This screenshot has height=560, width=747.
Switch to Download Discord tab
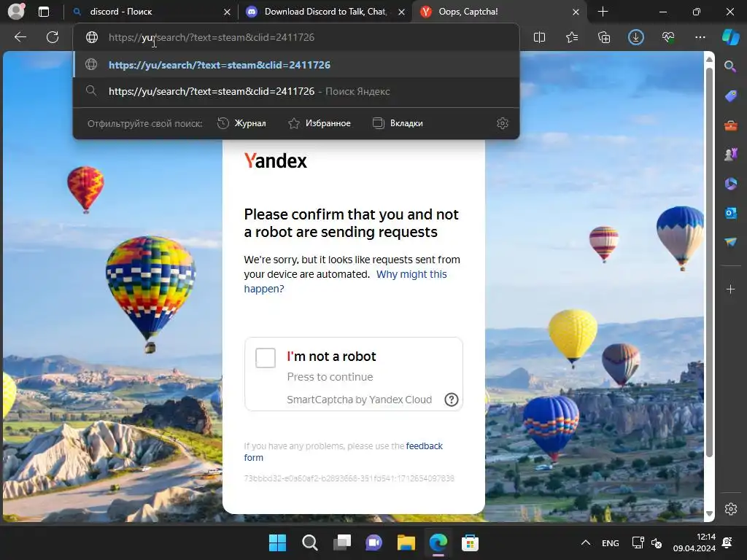pos(326,12)
